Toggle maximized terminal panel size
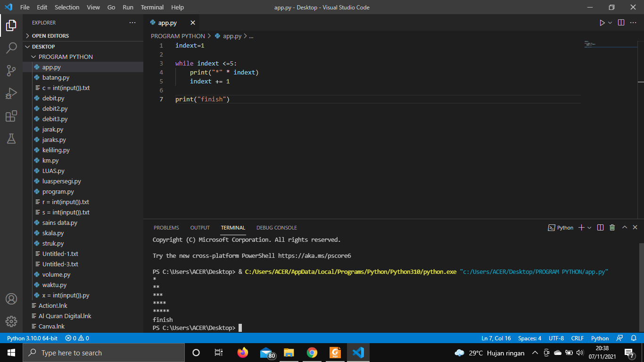The height and width of the screenshot is (362, 644). pos(624,228)
